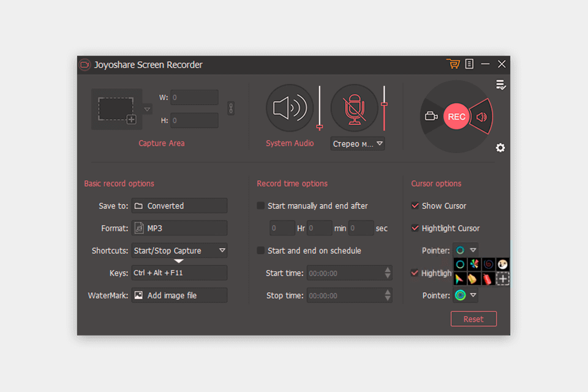Open the Joyoshare online store cart

[x=453, y=64]
